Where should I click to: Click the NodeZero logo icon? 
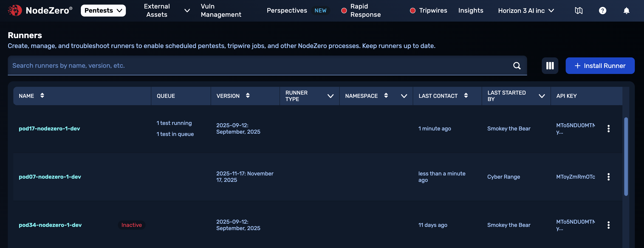point(15,11)
